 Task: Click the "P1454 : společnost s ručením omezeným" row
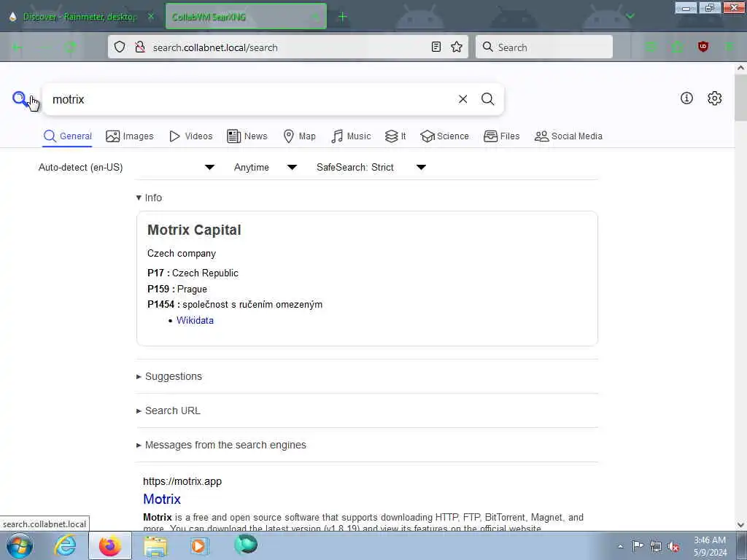(x=235, y=304)
